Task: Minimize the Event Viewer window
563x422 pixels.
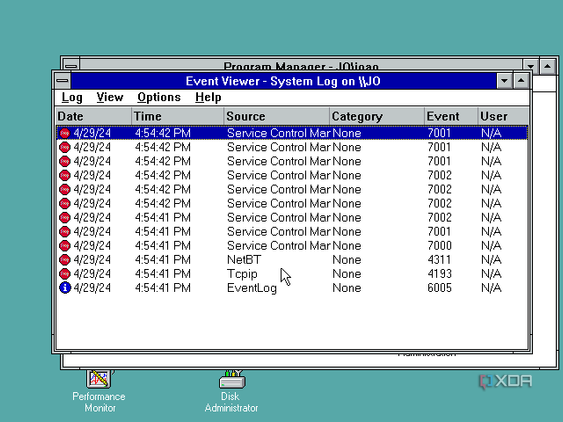Action: (504, 81)
